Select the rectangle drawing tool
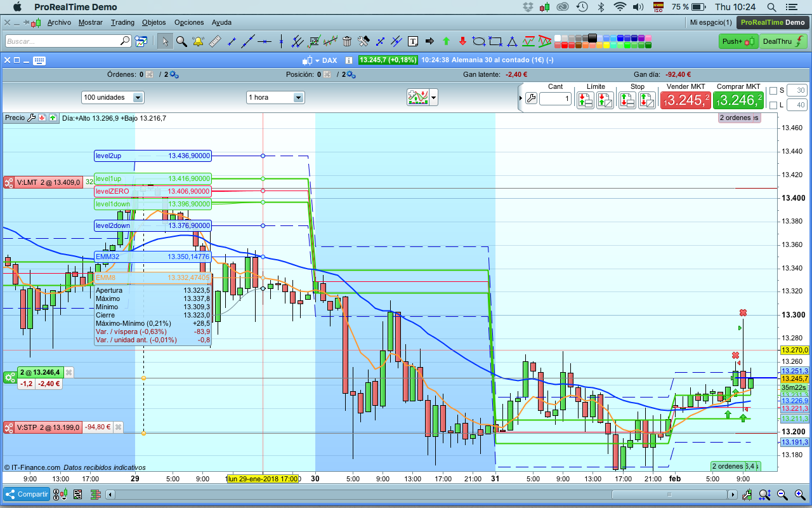 pos(495,41)
